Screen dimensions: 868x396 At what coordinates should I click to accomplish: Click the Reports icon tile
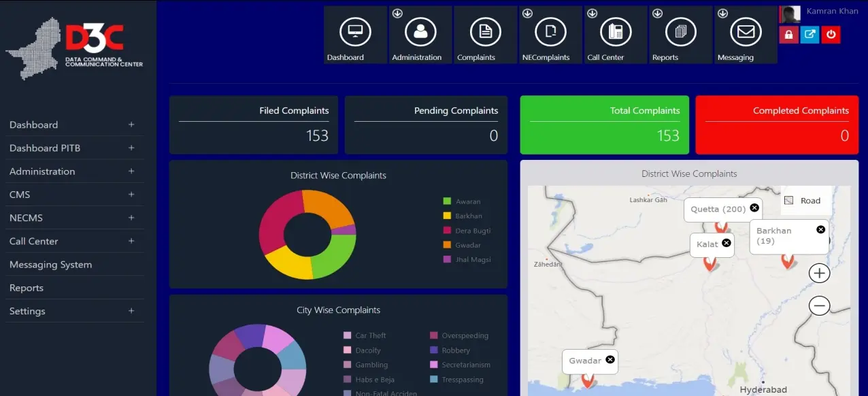point(680,33)
